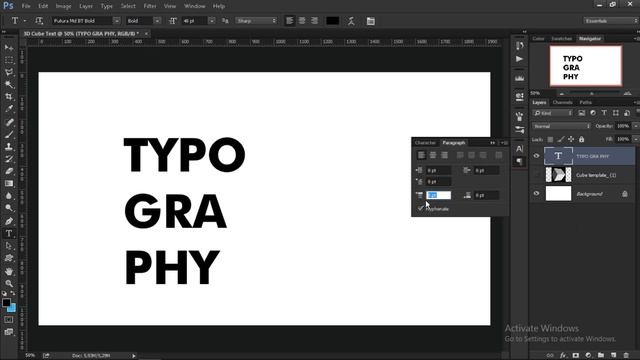Click the foreground color swatch
Viewport: 640px width, 360px height.
tap(6, 302)
